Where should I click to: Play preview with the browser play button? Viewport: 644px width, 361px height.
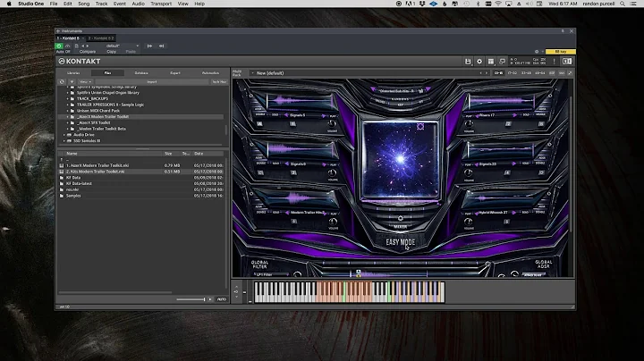tap(210, 299)
